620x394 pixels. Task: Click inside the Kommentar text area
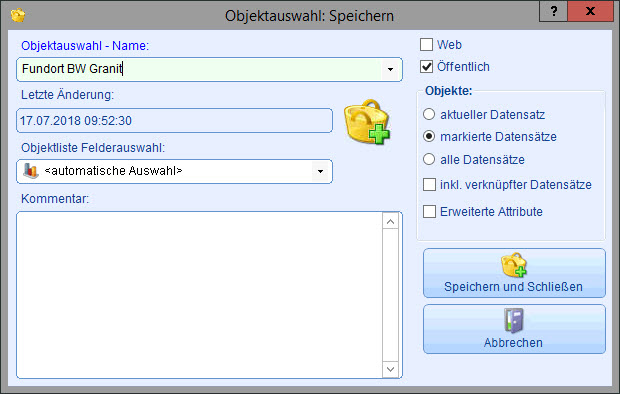pyautogui.click(x=199, y=295)
